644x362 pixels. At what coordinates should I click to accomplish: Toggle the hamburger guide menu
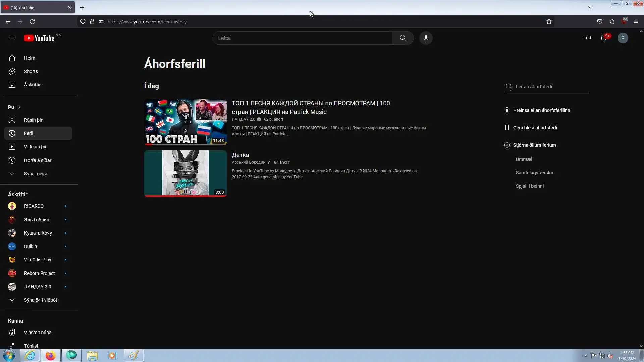(x=12, y=38)
